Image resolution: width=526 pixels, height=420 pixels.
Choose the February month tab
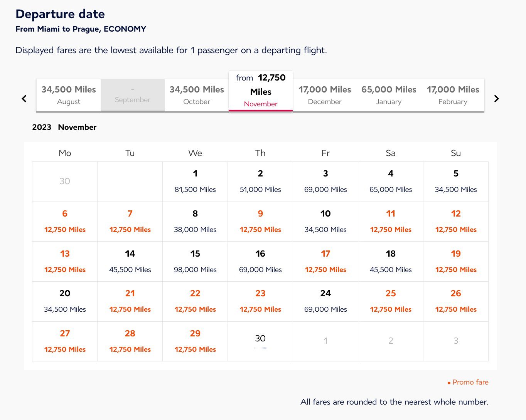pyautogui.click(x=453, y=95)
